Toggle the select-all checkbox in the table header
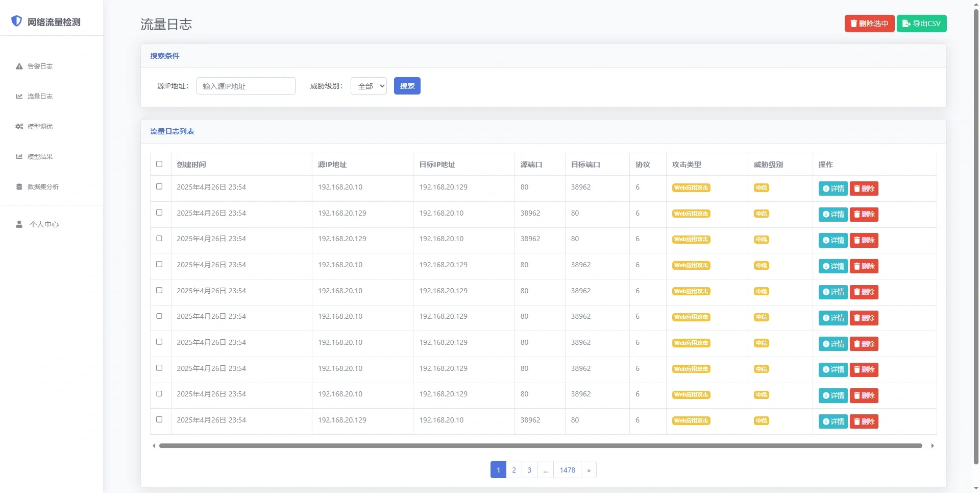The height and width of the screenshot is (493, 980). [x=159, y=164]
